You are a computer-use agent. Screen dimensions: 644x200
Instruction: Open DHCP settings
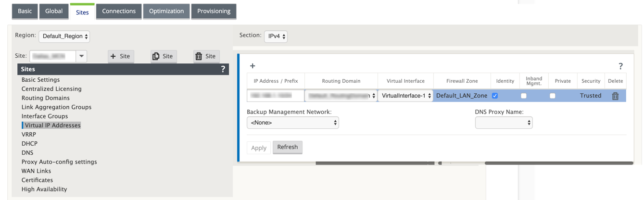(29, 144)
